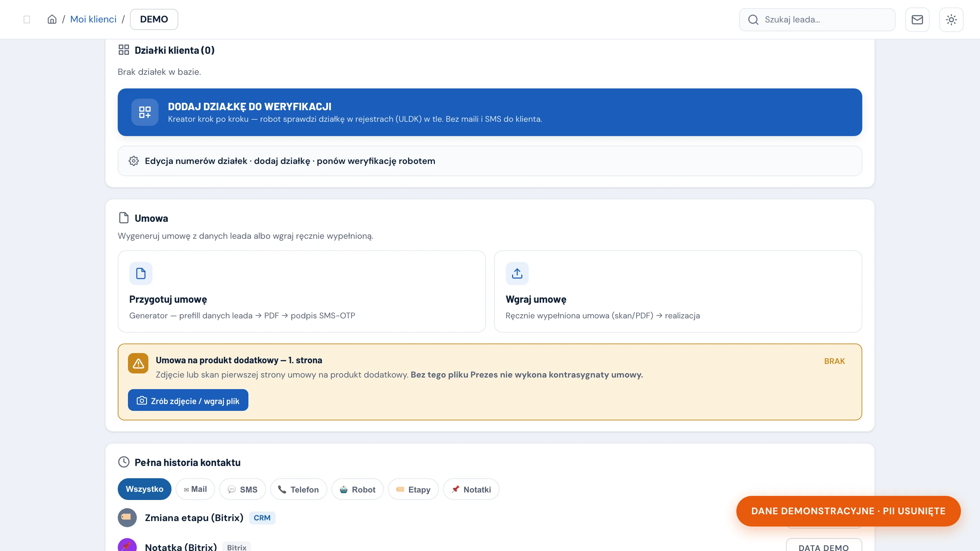Viewport: 980px width, 551px height.
Task: Click the Przygotuj umowę file icon
Action: pos(141,273)
